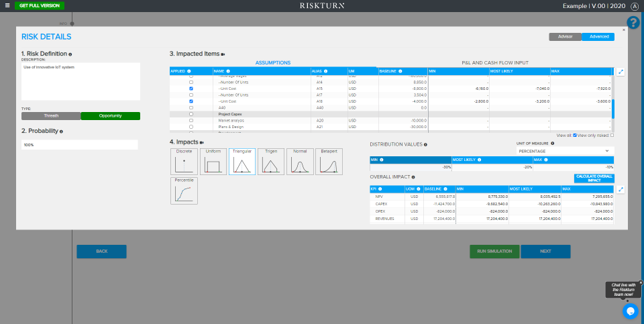Show info for KPI column
The width and height of the screenshot is (644, 324).
(380, 189)
